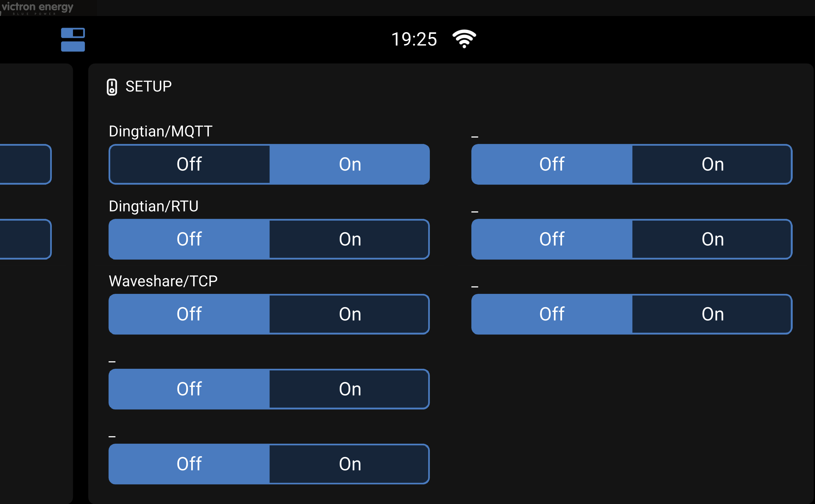
Task: Enable second right-column unnamed switch
Action: click(x=712, y=239)
